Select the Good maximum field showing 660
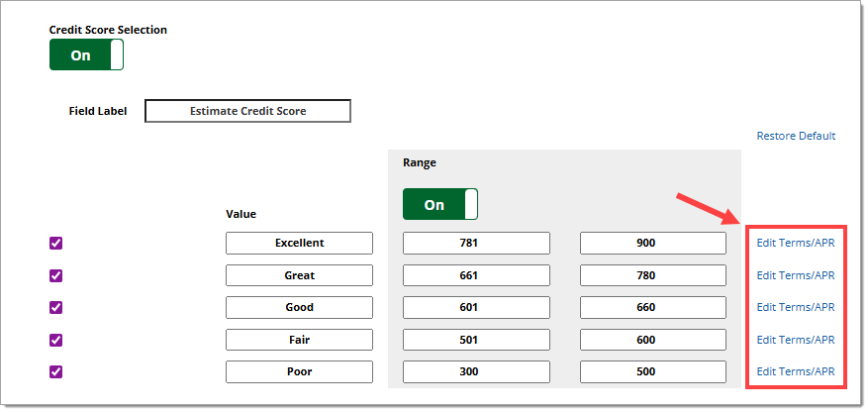 click(652, 308)
